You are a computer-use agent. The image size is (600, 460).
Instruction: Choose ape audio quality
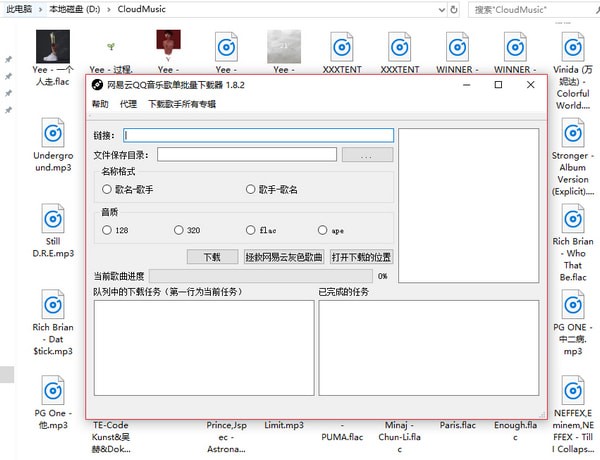[331, 230]
